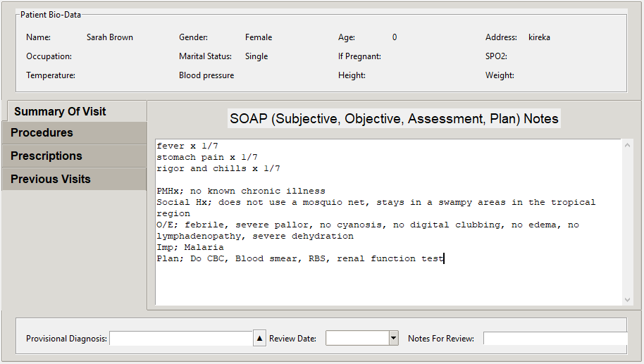Click the Review Date field
This screenshot has height=364, width=644.
click(x=357, y=338)
